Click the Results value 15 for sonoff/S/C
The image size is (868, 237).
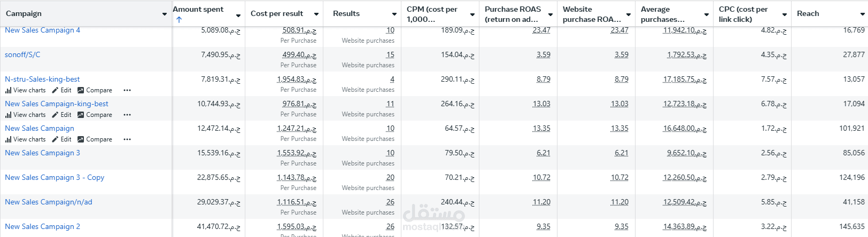point(390,54)
